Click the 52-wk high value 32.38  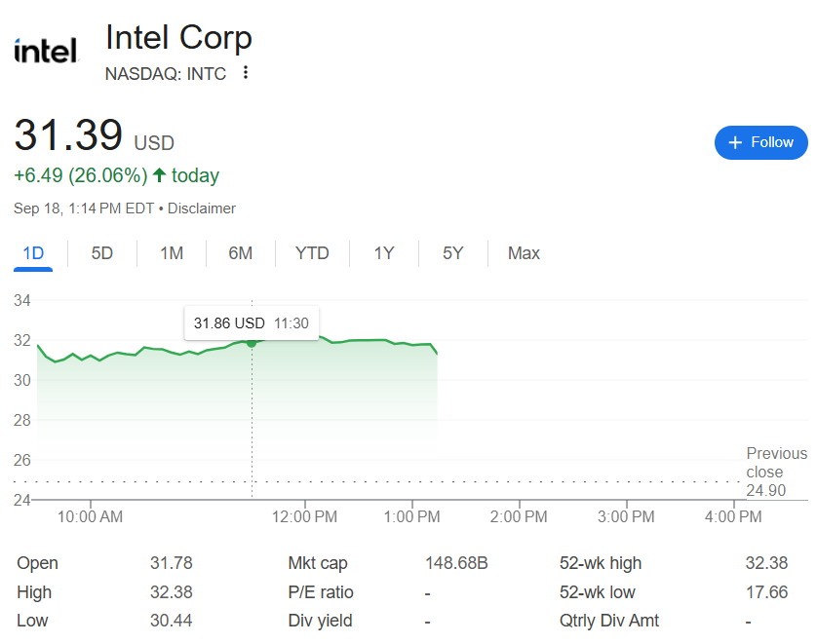tap(766, 563)
